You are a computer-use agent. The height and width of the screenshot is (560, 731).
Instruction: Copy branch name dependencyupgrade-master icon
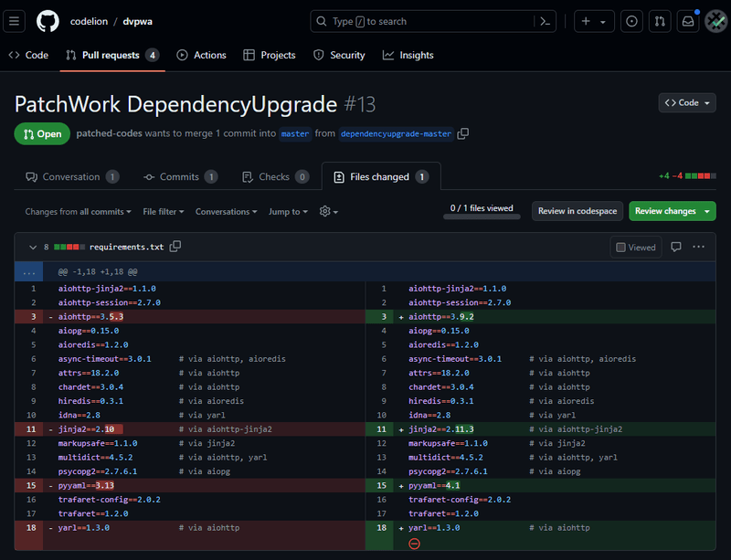[463, 133]
